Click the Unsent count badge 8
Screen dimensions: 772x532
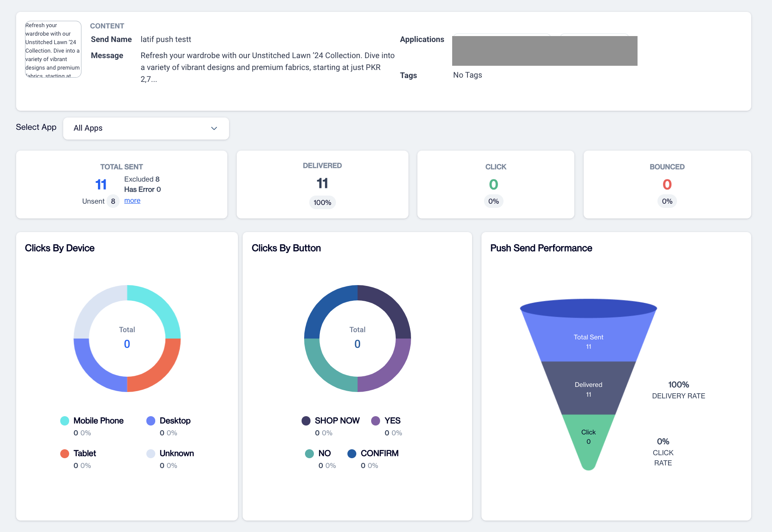pyautogui.click(x=113, y=201)
